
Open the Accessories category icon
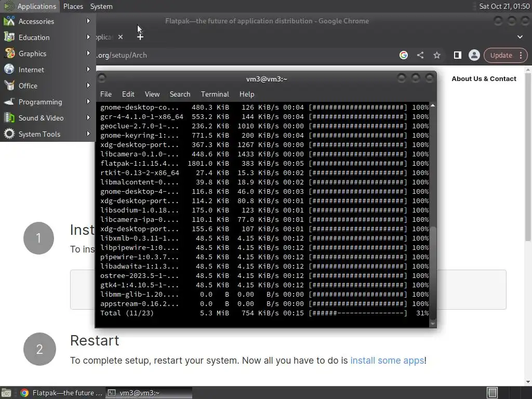tap(9, 21)
